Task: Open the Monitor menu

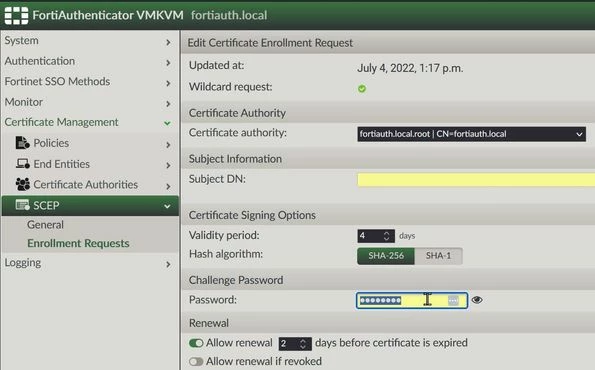Action: tap(24, 102)
